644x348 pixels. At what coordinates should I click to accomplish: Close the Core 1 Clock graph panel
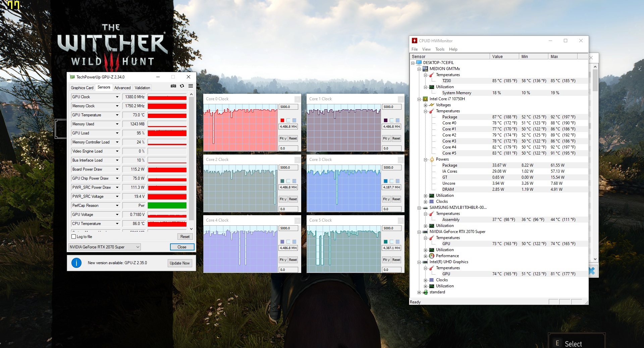pos(401,99)
